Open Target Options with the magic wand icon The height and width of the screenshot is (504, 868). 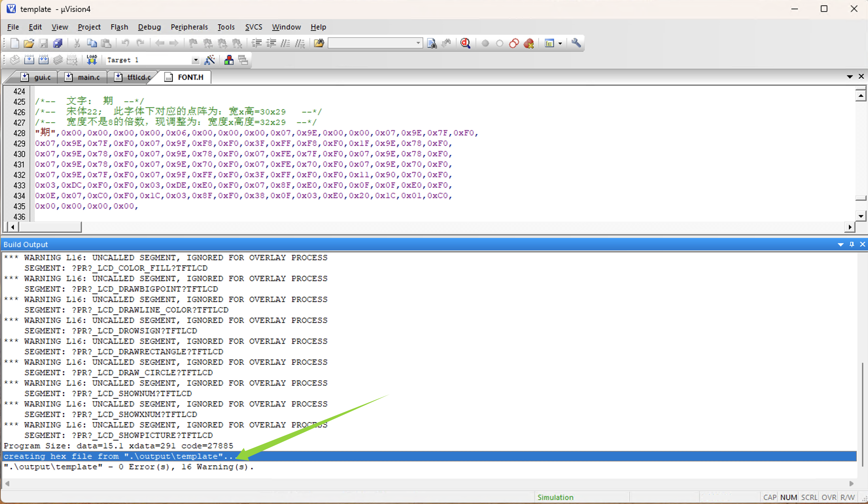(x=209, y=60)
